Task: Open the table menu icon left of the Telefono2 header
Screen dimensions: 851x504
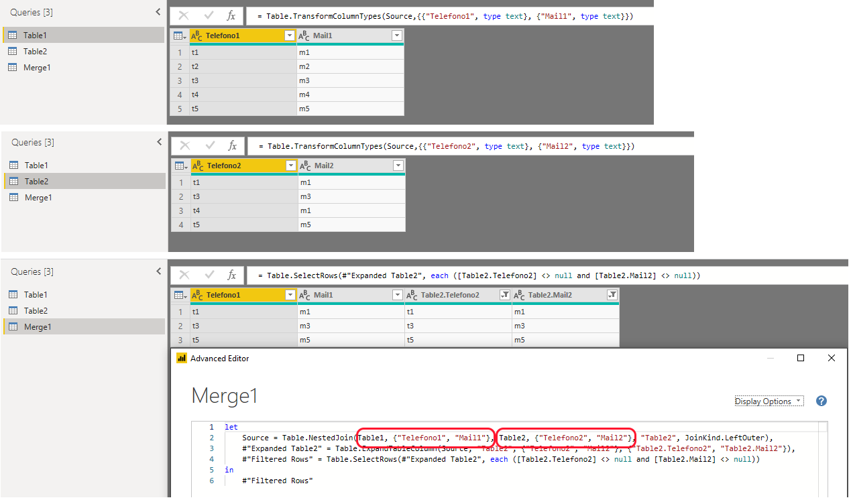Action: (180, 166)
